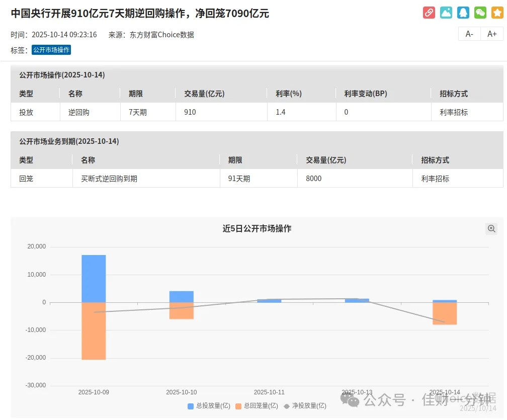Click the 2025-10-09 axis label
507x420 pixels.
tap(94, 392)
